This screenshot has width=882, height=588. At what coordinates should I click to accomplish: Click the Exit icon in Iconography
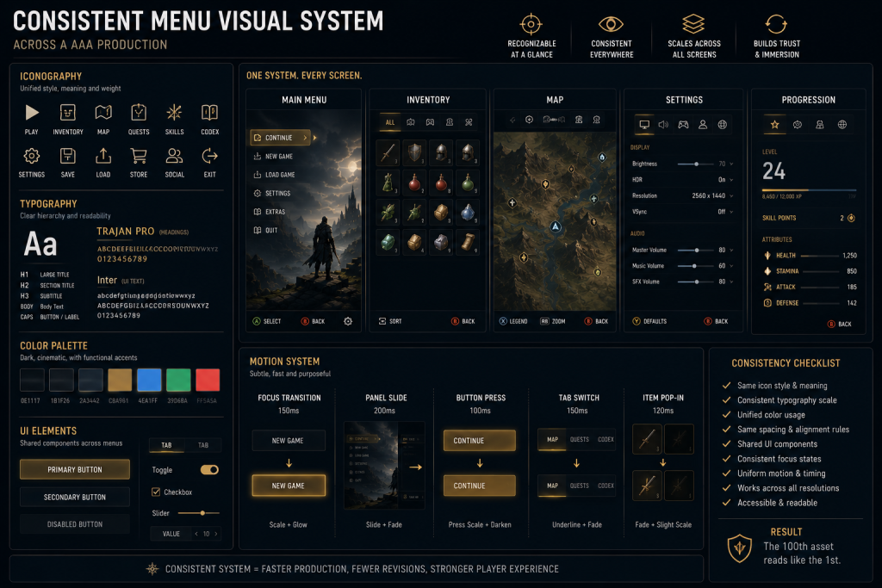tap(210, 156)
